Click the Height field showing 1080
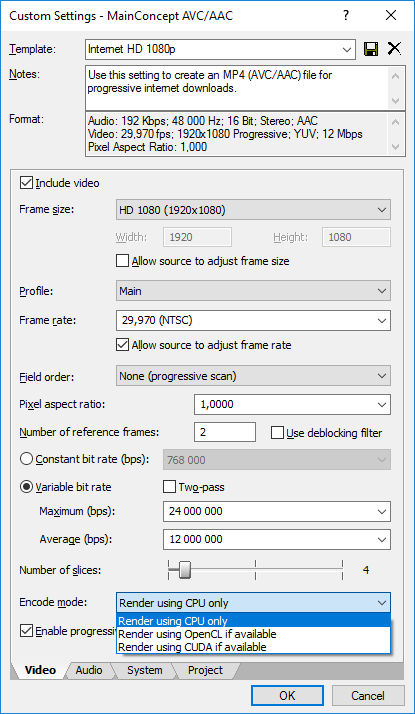This screenshot has height=714, width=415. 356,237
